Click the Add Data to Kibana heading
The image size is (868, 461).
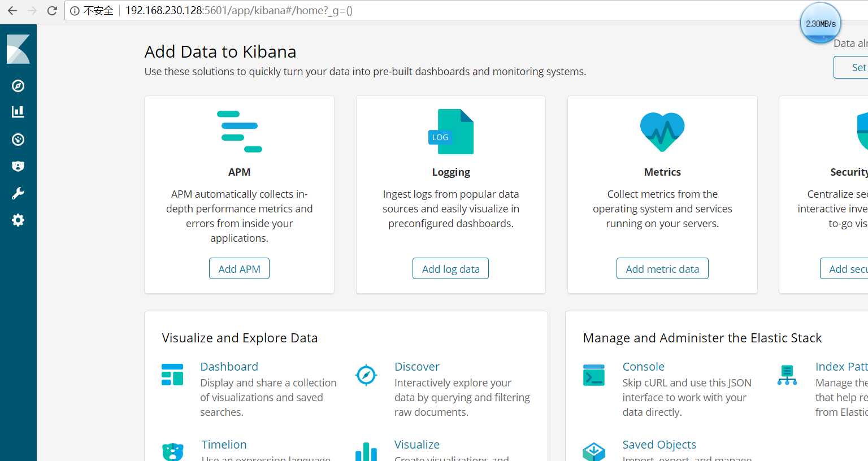[220, 51]
